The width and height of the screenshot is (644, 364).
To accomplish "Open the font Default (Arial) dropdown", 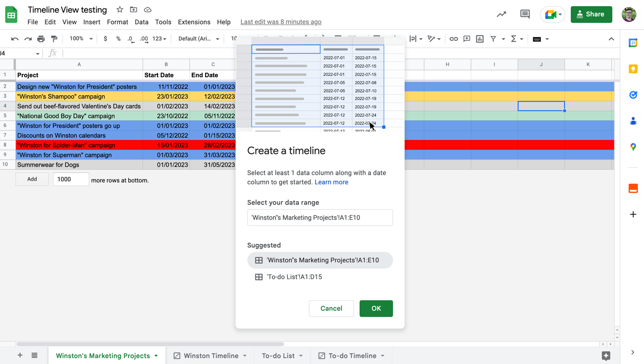I will tap(199, 39).
